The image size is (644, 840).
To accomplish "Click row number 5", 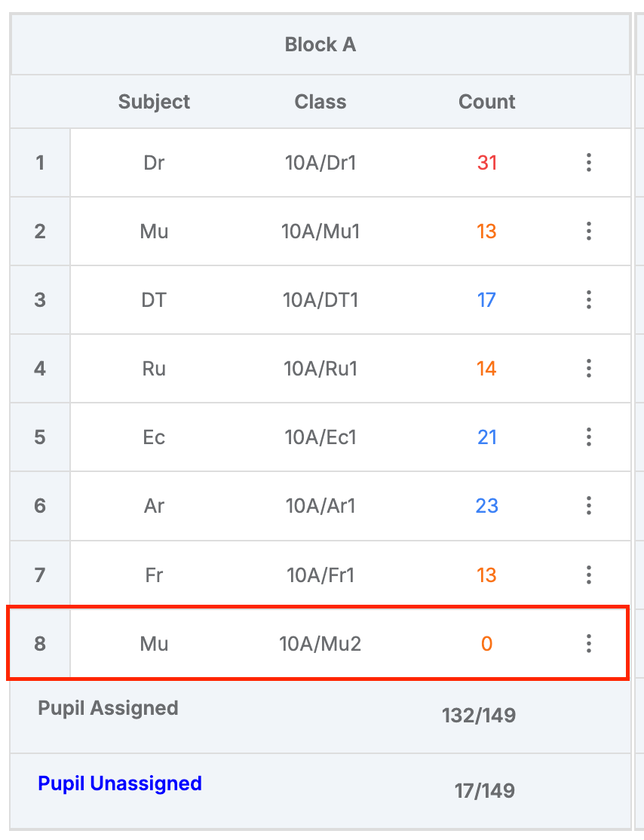I will point(40,437).
